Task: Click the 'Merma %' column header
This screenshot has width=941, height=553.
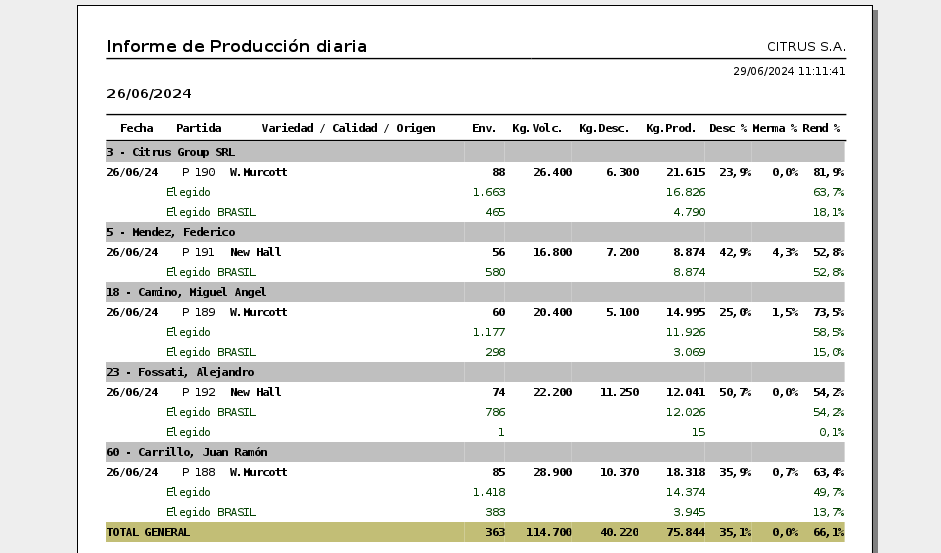Action: 775,128
